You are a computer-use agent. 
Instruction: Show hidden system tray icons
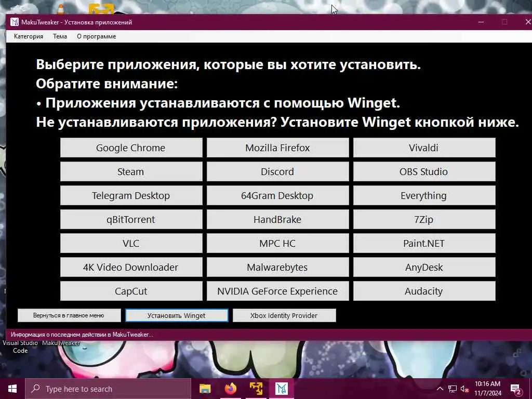tap(440, 389)
